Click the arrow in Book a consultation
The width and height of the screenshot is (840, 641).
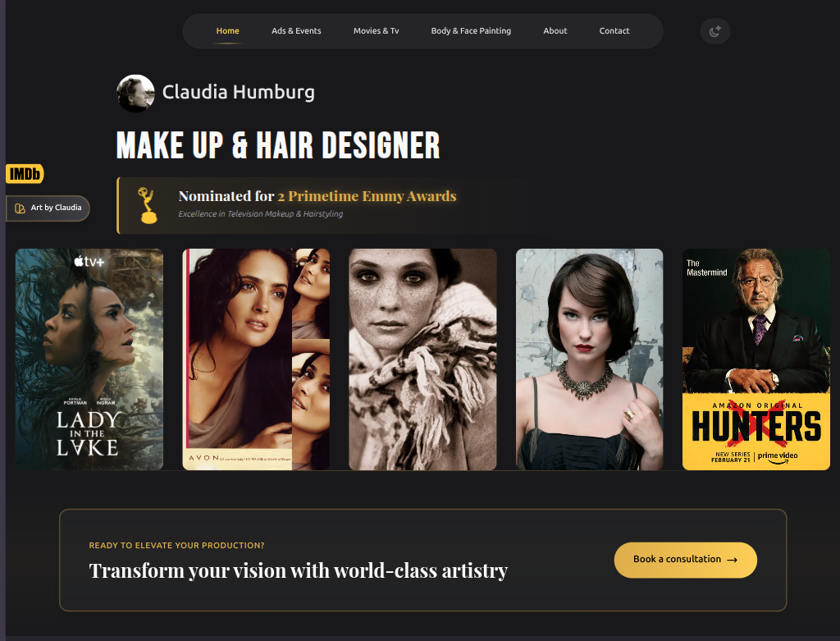(733, 560)
